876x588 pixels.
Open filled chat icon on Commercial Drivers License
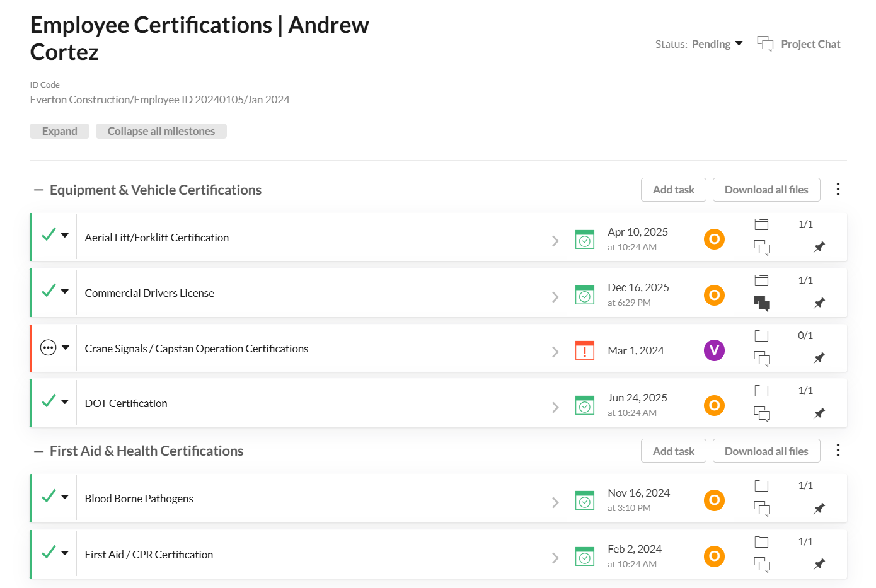pyautogui.click(x=762, y=304)
